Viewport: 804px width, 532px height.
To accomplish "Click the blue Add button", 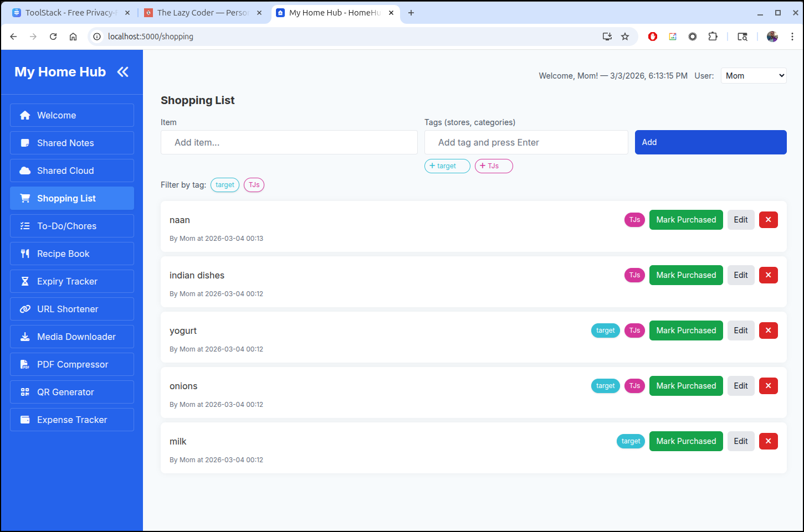I will (710, 142).
